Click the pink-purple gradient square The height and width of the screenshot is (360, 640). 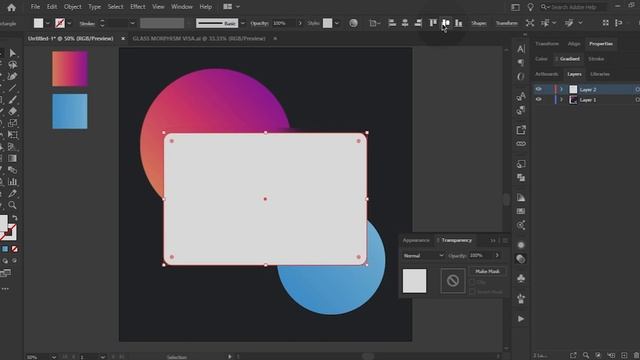[x=70, y=69]
